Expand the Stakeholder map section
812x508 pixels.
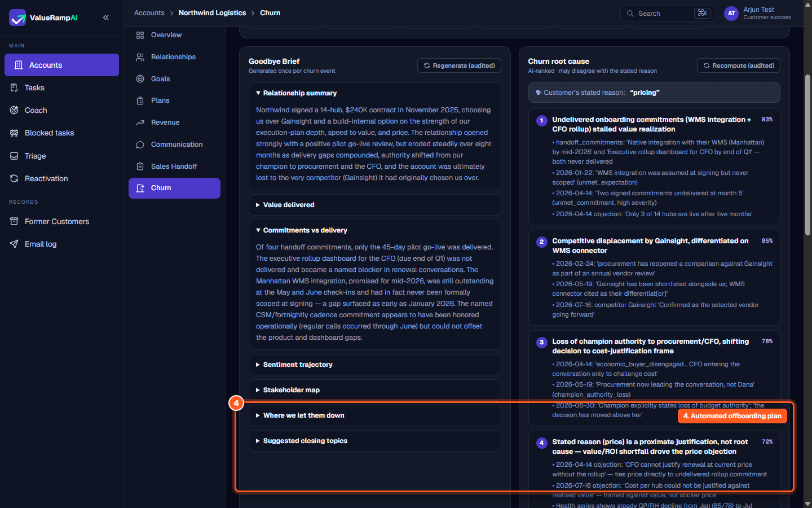click(x=375, y=390)
